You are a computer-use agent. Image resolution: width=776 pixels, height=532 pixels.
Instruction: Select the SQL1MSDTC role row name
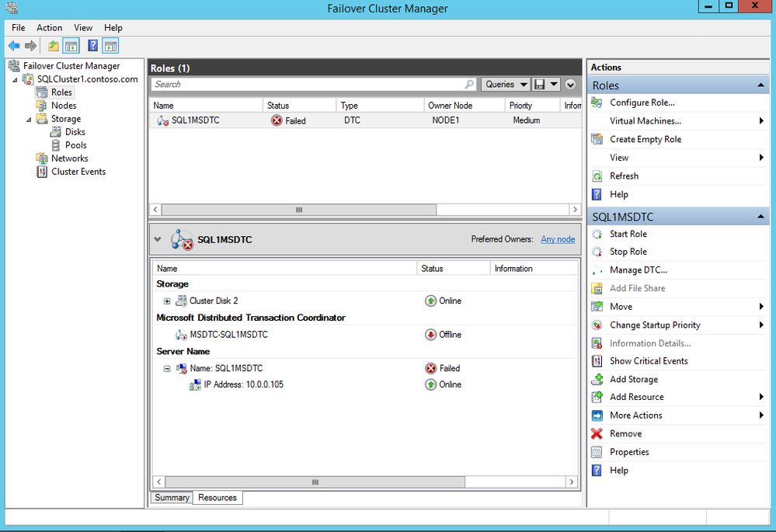196,120
